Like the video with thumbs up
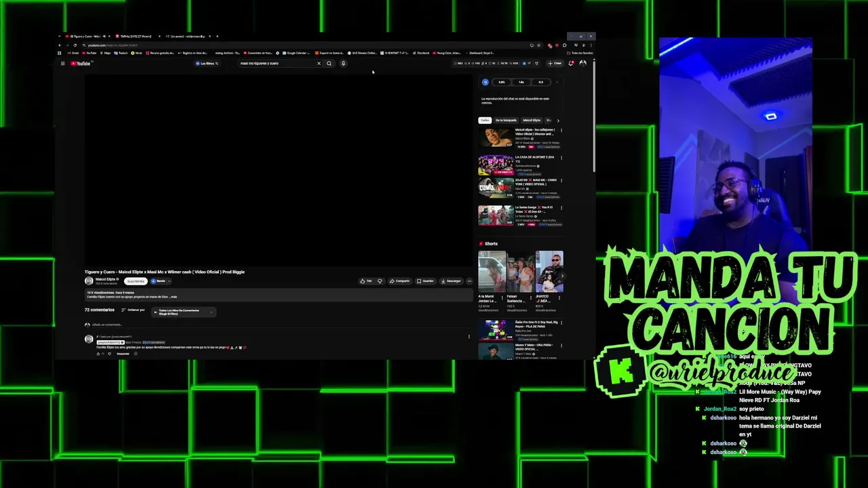 pos(366,281)
